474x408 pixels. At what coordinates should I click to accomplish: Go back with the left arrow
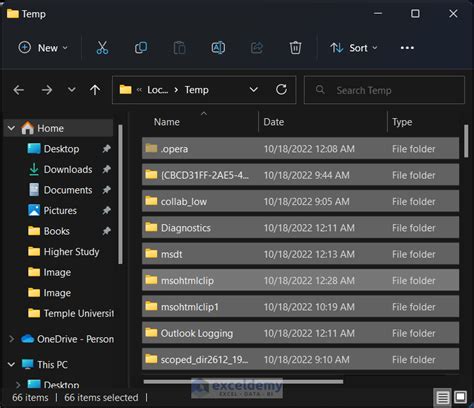pos(19,90)
